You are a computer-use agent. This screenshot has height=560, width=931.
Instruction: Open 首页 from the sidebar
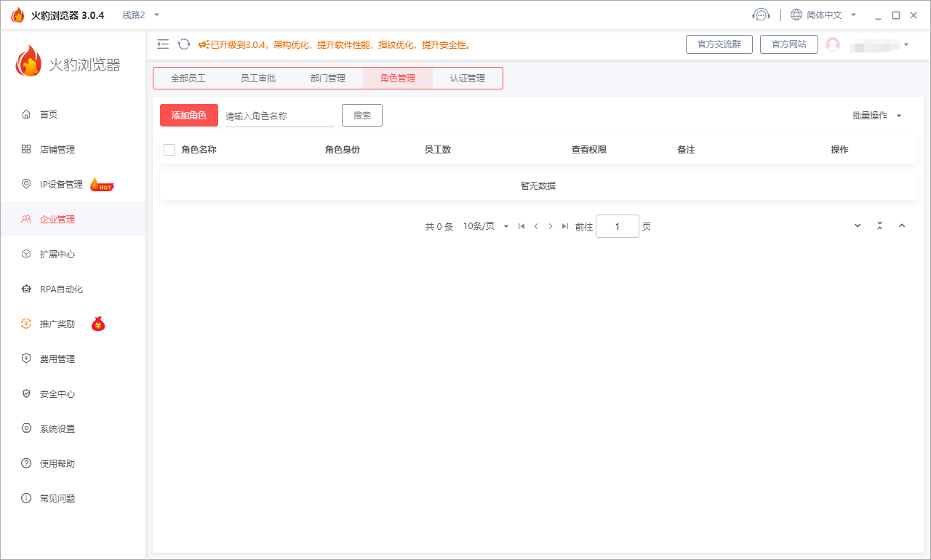(x=49, y=114)
